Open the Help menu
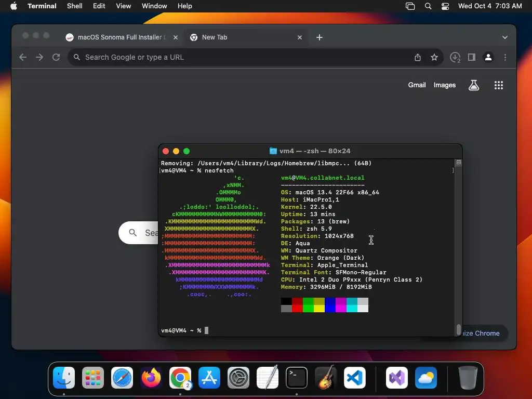Viewport: 532px width, 399px height. click(x=185, y=6)
